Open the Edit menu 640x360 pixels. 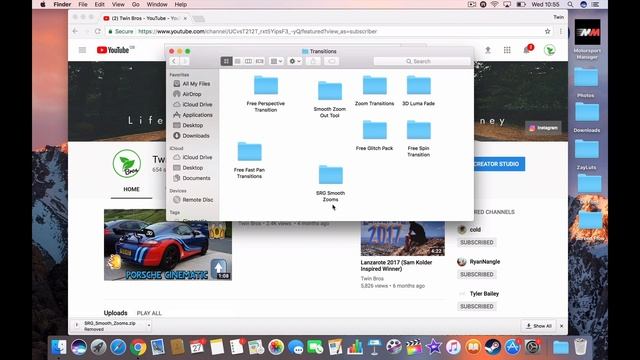pos(100,4)
